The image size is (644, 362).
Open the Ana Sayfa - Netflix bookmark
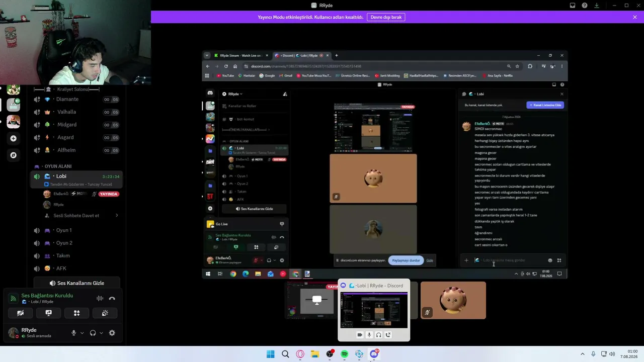[498, 75]
